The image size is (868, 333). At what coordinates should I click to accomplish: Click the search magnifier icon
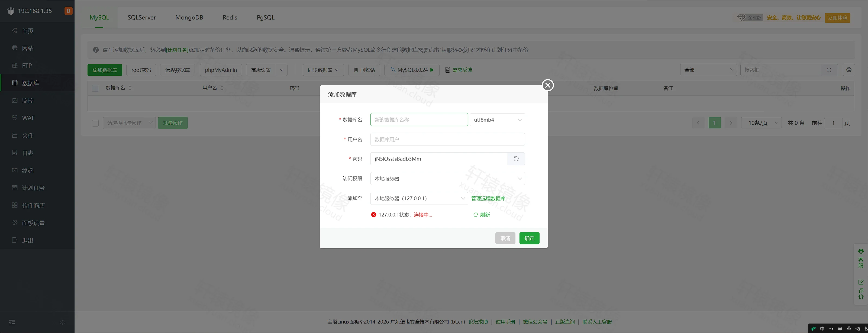829,70
